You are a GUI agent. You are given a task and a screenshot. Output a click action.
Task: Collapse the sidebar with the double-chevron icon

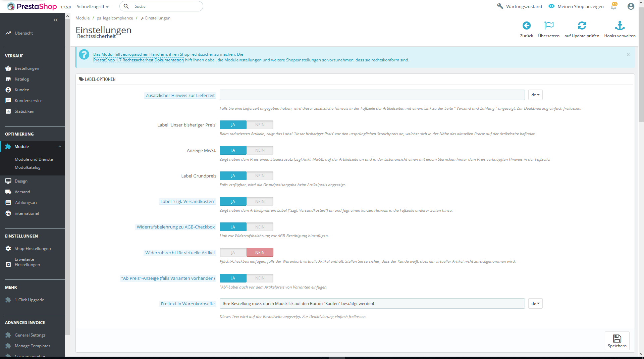coord(55,20)
